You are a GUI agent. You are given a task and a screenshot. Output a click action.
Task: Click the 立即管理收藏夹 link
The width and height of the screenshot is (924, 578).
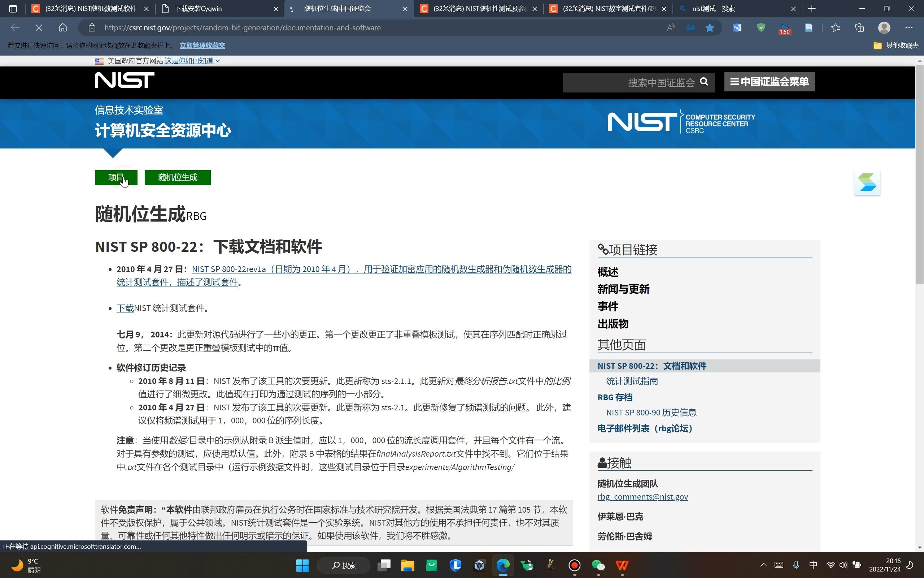[202, 46]
